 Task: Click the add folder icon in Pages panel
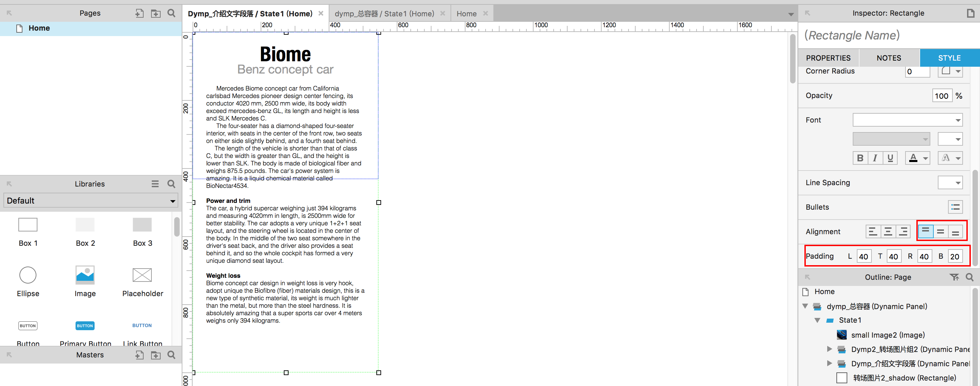tap(156, 13)
